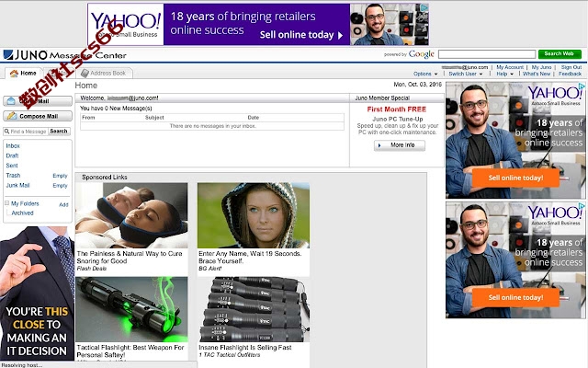Click the Juno logo icon
588x368 pixels.
8,55
